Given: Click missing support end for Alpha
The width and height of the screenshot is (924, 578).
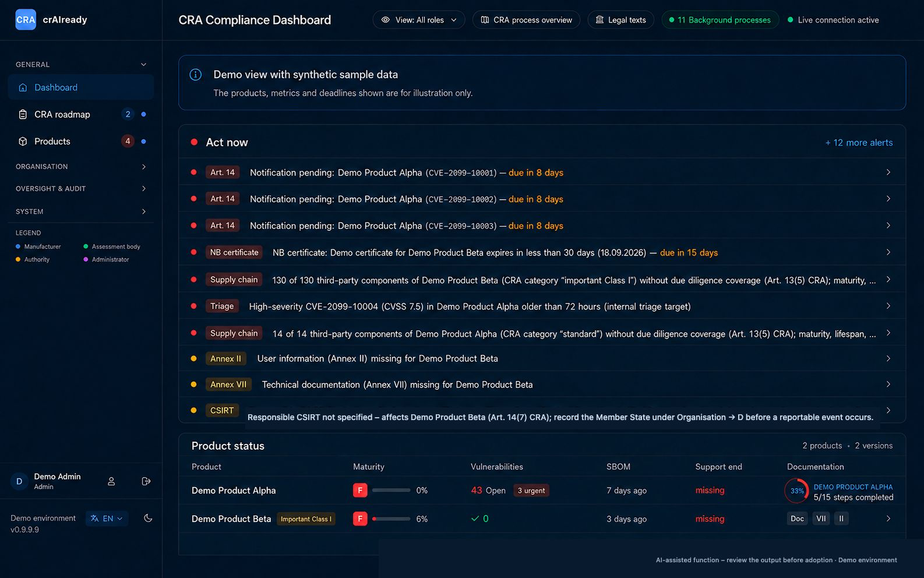Looking at the screenshot, I should (710, 491).
